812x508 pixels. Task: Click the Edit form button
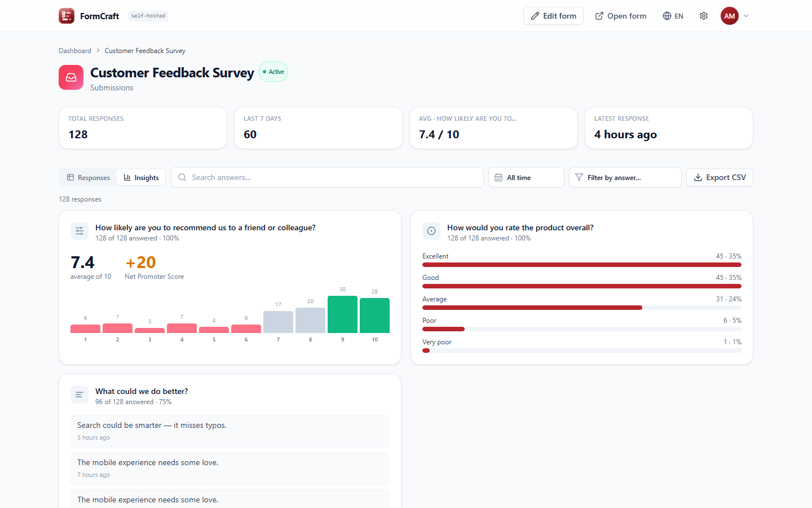tap(553, 16)
